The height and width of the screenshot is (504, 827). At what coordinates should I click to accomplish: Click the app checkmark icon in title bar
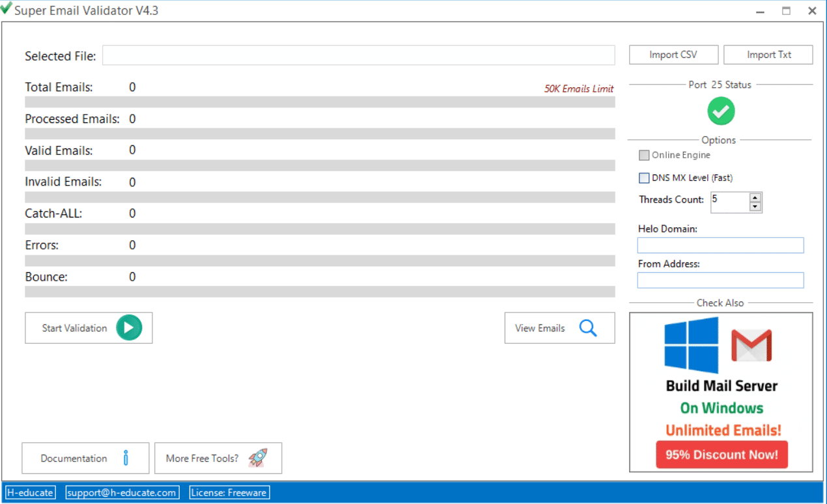point(6,9)
